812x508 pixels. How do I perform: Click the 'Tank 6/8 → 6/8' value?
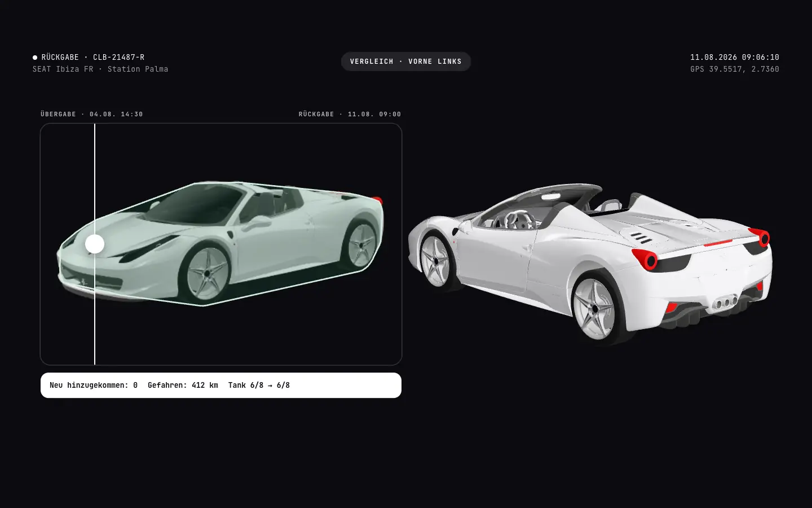click(259, 385)
